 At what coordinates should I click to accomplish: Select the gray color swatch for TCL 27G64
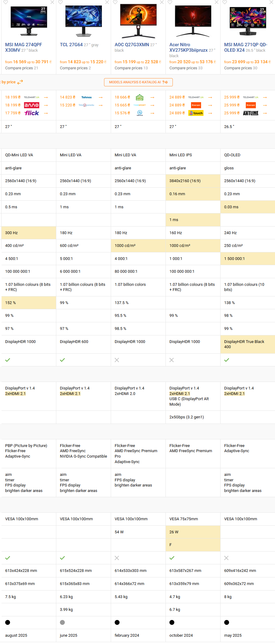pos(62,622)
